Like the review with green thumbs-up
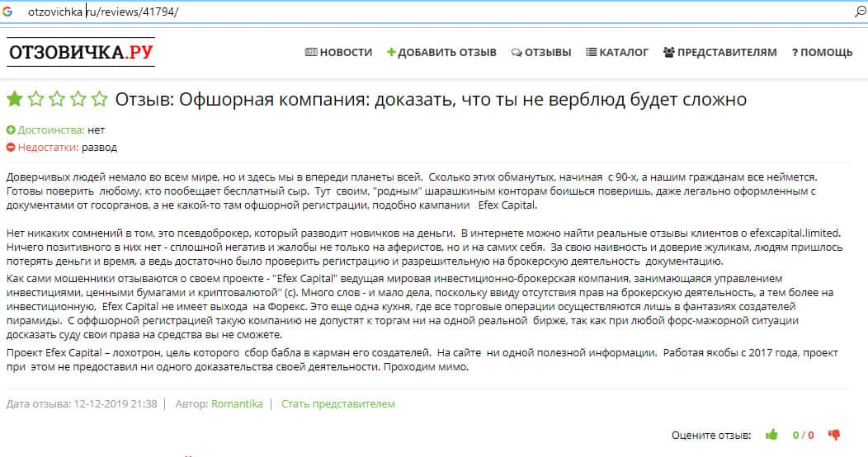Viewport: 868px width, 457px height. point(771,435)
